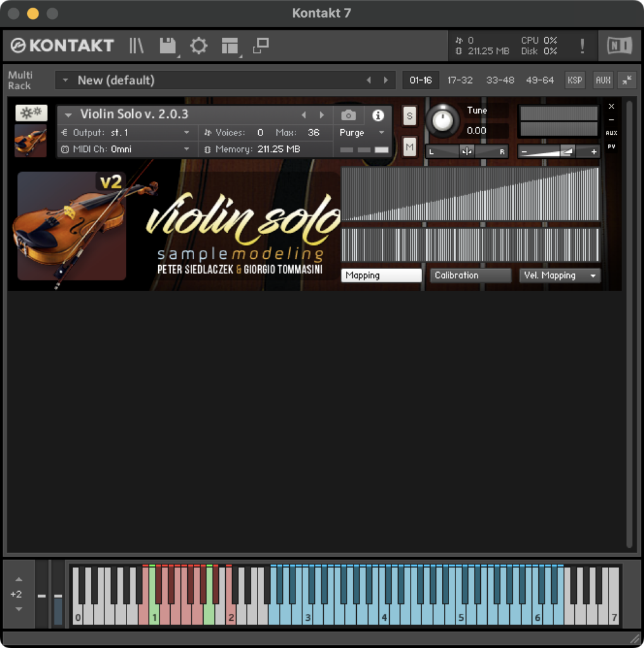The height and width of the screenshot is (648, 644).
Task: Open instrument info i icon
Action: coord(378,115)
